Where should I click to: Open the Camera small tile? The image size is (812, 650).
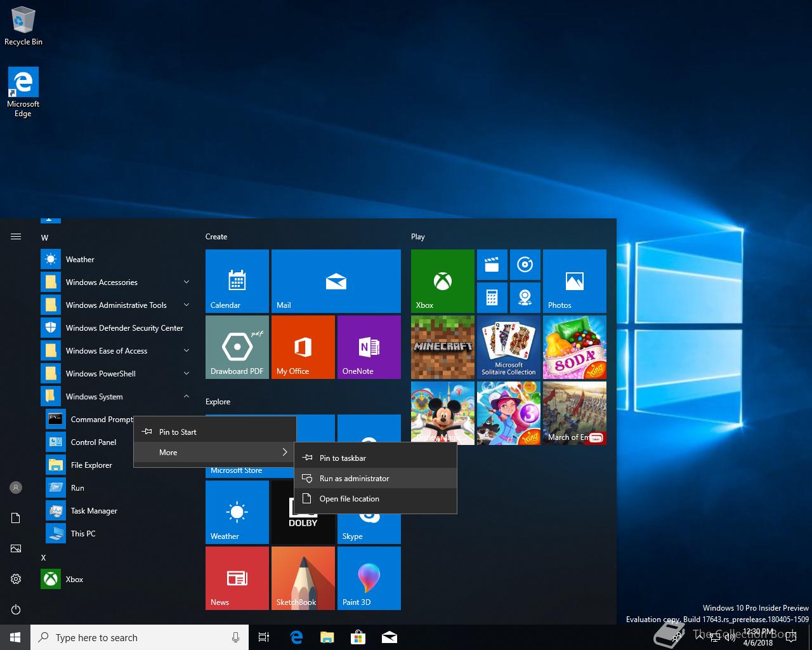click(525, 298)
